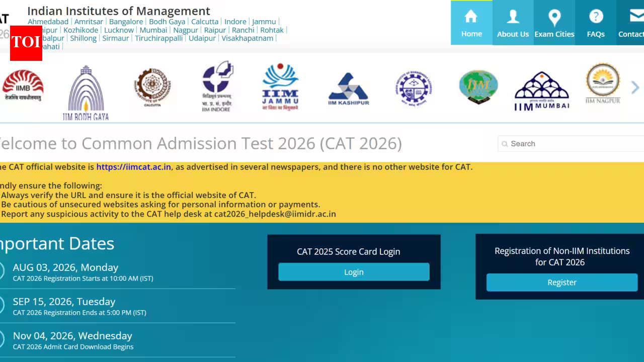Viewport: 644px width, 362px height.
Task: Select the green oval IIM logo
Action: pyautogui.click(x=478, y=87)
